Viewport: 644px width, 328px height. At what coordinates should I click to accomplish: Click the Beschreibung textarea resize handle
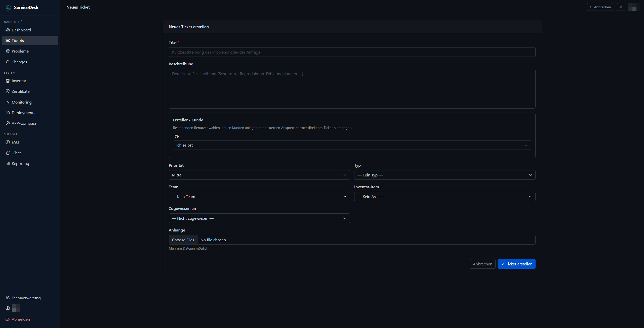coord(534,107)
